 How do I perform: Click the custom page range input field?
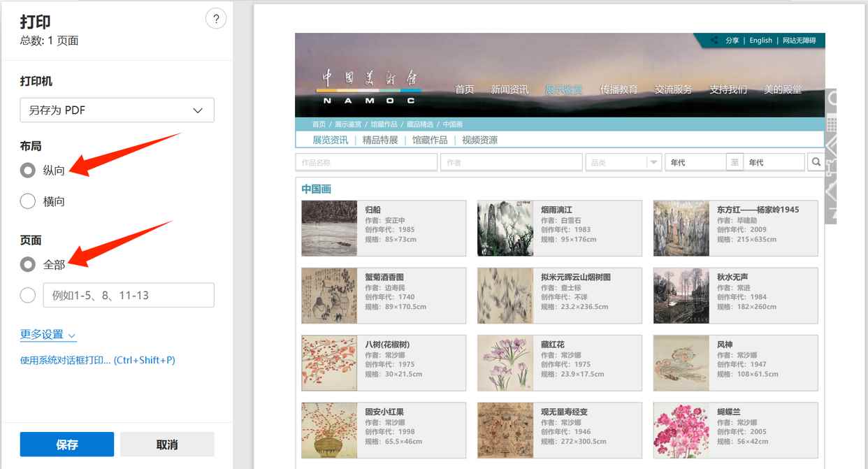pyautogui.click(x=129, y=296)
